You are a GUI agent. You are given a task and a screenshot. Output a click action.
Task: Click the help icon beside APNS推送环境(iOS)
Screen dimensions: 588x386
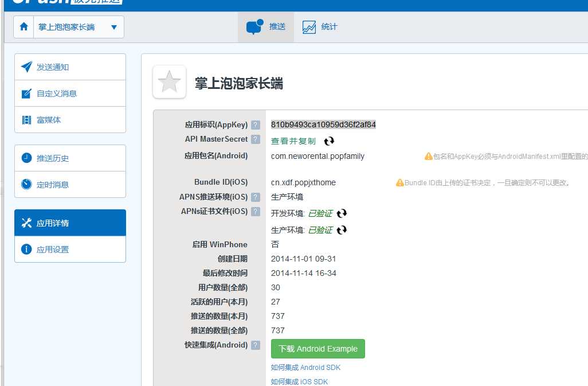click(256, 197)
